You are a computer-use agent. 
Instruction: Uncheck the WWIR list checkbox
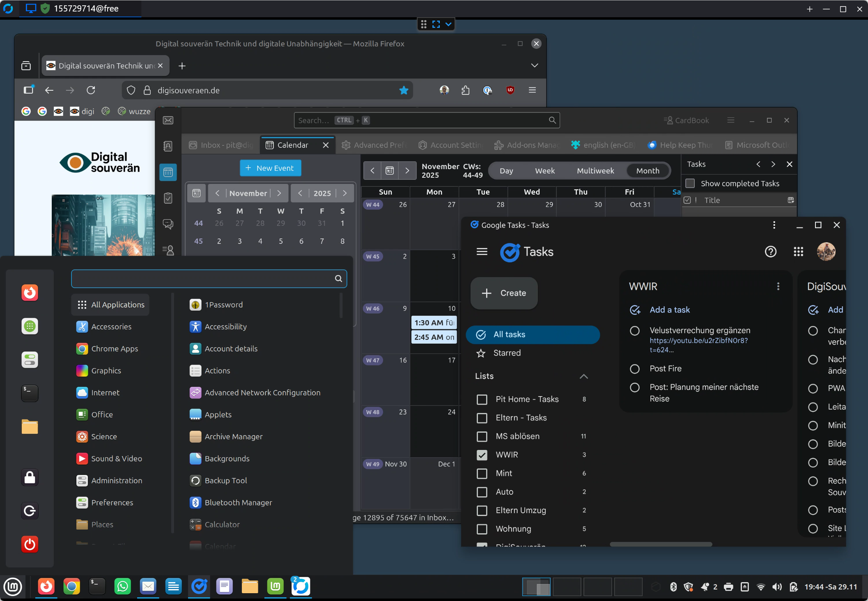[x=482, y=455]
